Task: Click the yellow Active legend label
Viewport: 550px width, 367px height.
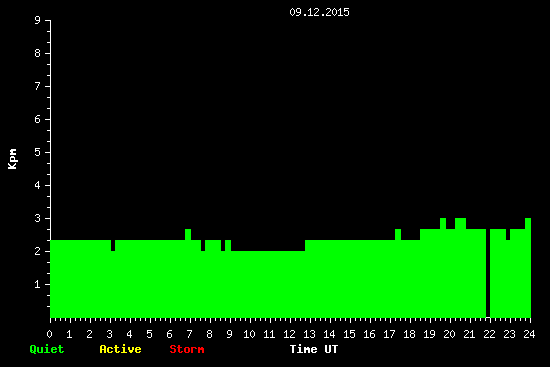Action: click(x=120, y=349)
